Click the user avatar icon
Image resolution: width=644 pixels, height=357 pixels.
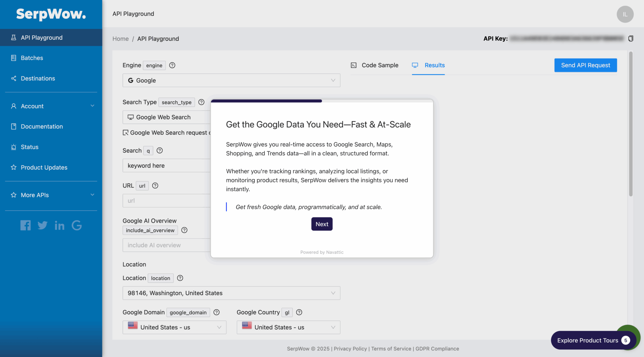[625, 14]
